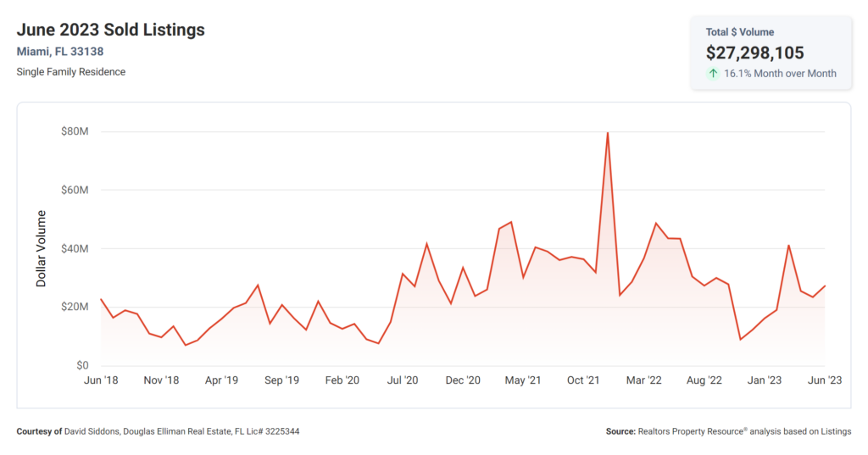The width and height of the screenshot is (868, 455).
Task: Click the $80M y-axis label
Action: pyautogui.click(x=75, y=131)
